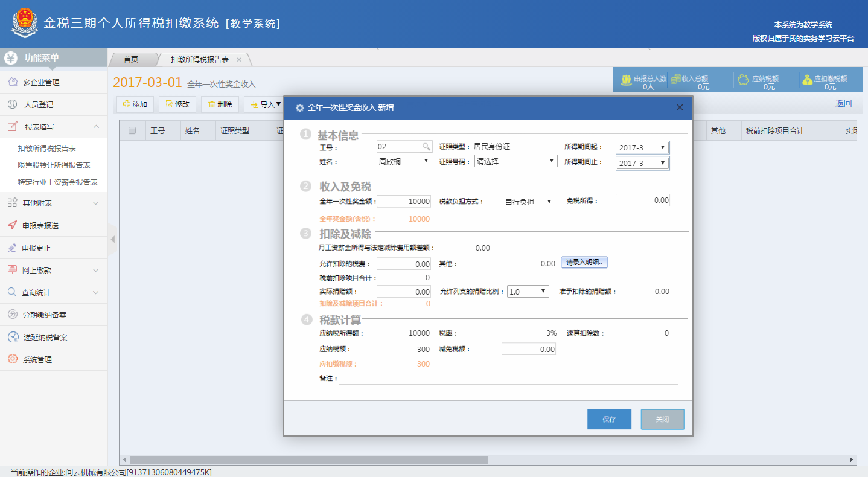This screenshot has height=477, width=868.
Task: Click the 全年一次性奖金额 input field
Action: click(x=404, y=201)
